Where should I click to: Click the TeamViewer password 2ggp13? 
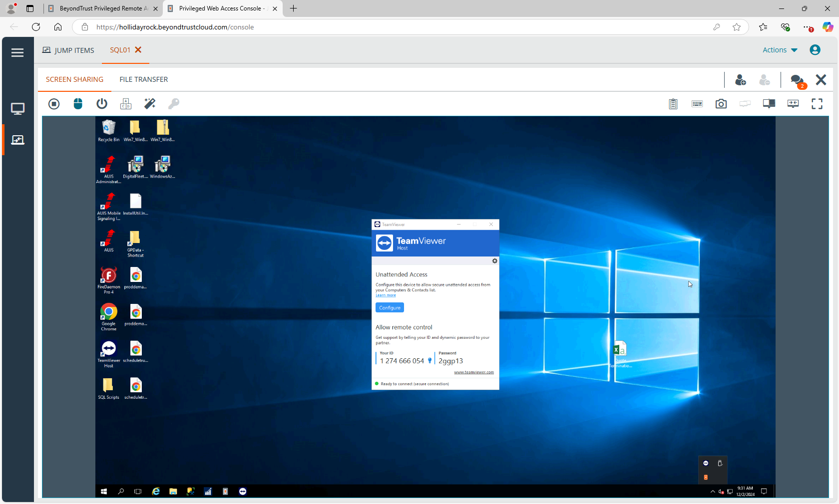coord(450,361)
